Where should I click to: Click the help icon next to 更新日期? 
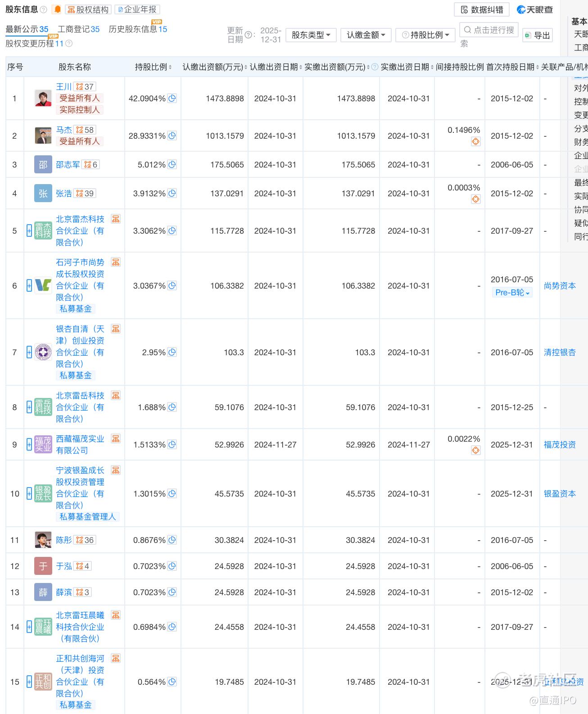(x=248, y=35)
